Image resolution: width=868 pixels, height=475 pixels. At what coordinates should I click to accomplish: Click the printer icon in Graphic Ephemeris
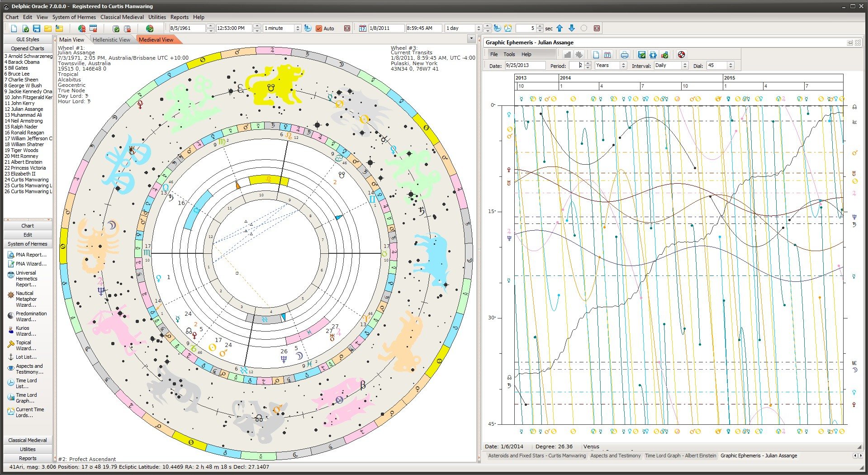[624, 55]
